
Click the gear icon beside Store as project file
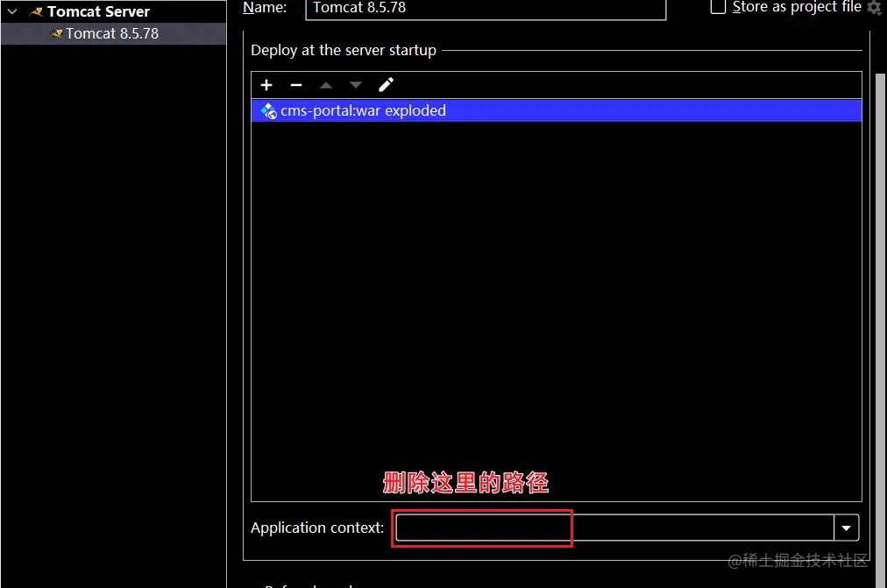tap(874, 7)
